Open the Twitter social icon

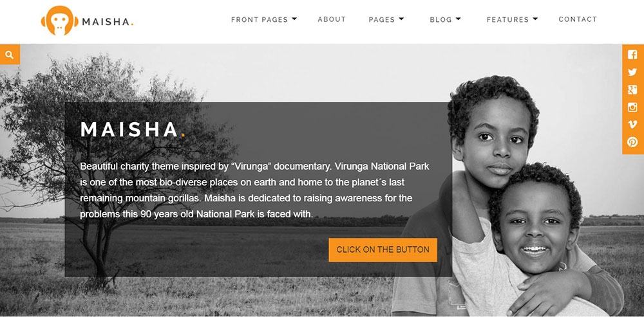pos(632,72)
